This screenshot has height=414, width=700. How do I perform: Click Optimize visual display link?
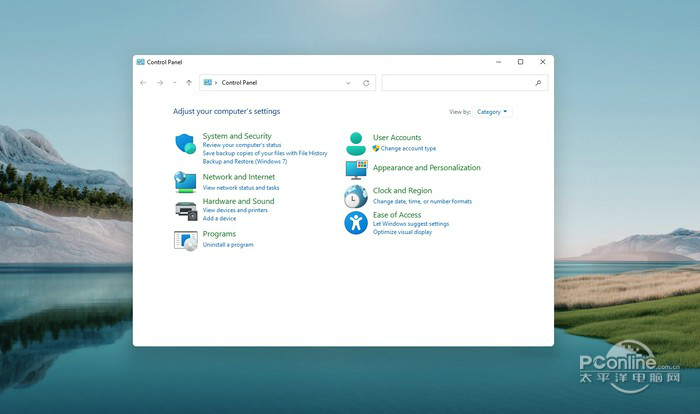402,232
